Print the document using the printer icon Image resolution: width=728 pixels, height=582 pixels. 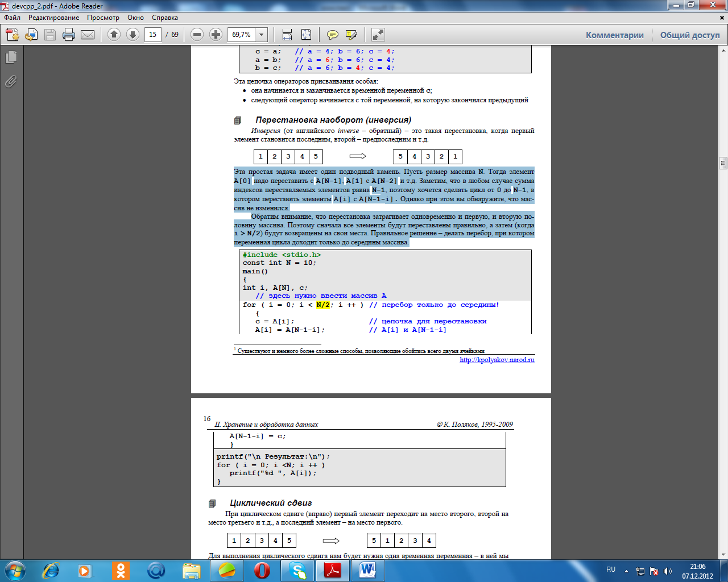(69, 35)
